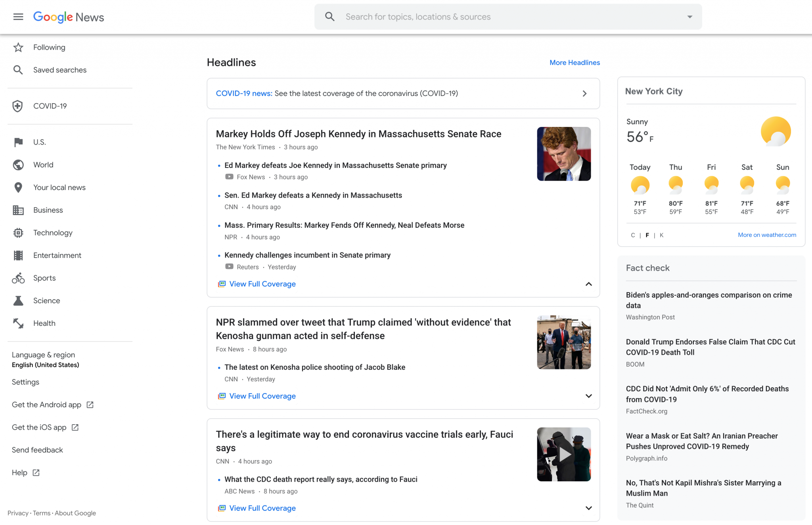Open the Markey Holds Off Kennedy headline

click(x=358, y=134)
